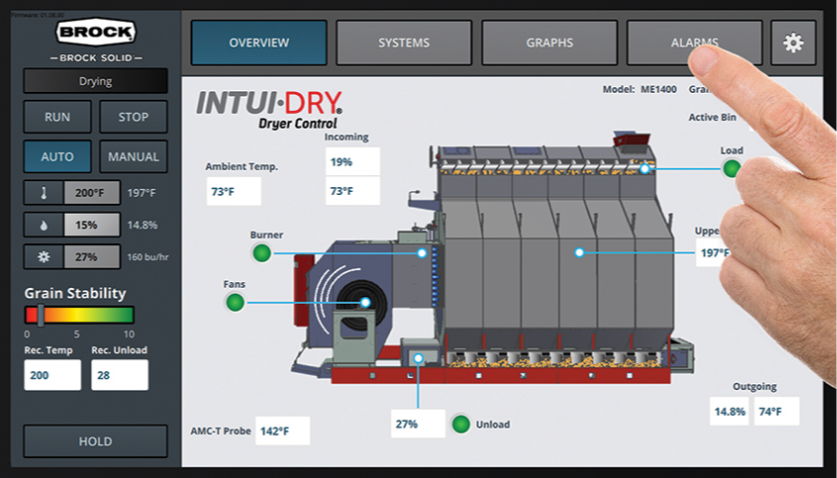
Task: Select the fan hotspot dot on dryer
Action: 365,302
